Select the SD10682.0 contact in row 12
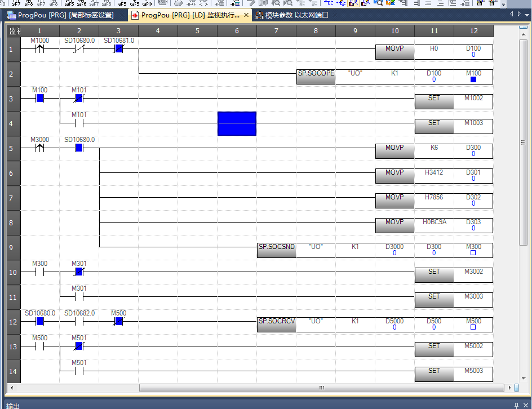This screenshot has width=532, height=409. [79, 322]
